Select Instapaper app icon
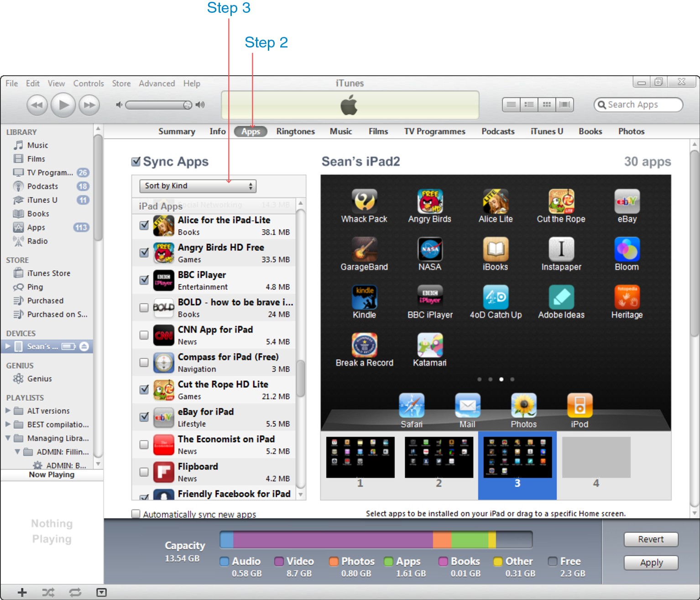 point(561,249)
